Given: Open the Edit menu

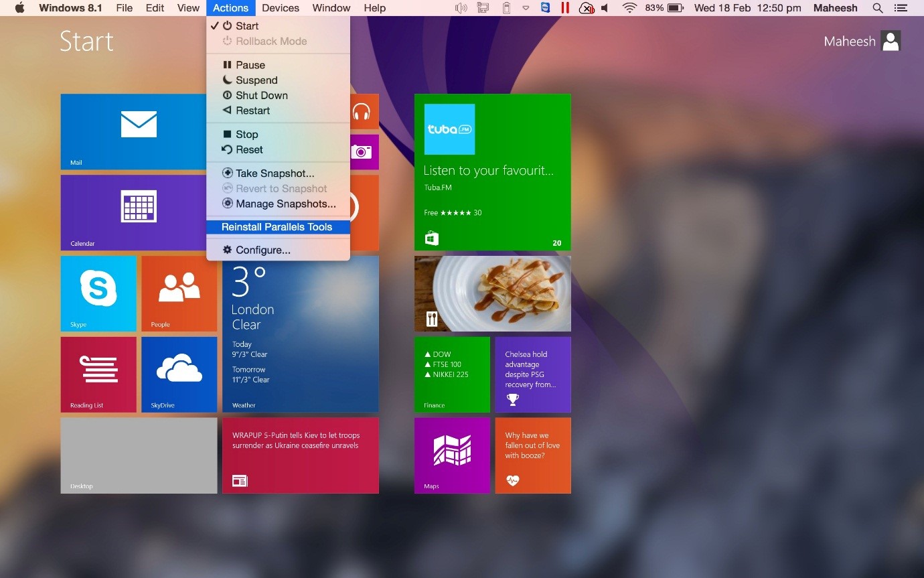Looking at the screenshot, I should pos(155,8).
